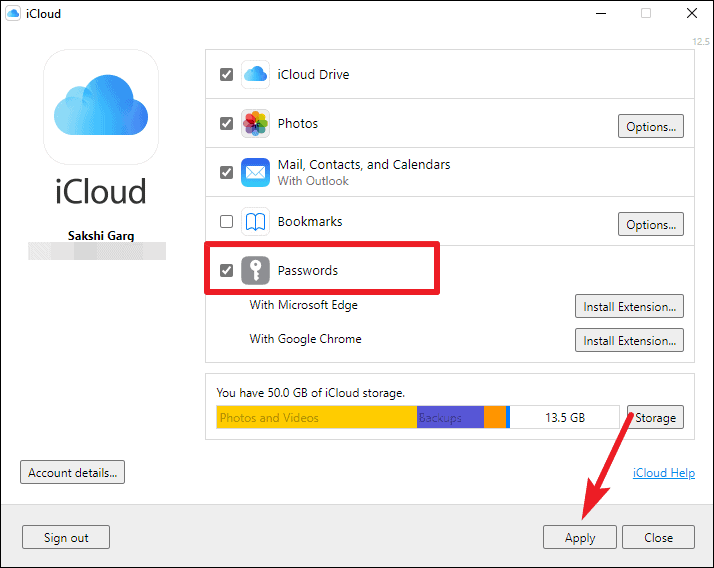Install Extension for Microsoft Edge
The width and height of the screenshot is (714, 568).
pyautogui.click(x=629, y=307)
